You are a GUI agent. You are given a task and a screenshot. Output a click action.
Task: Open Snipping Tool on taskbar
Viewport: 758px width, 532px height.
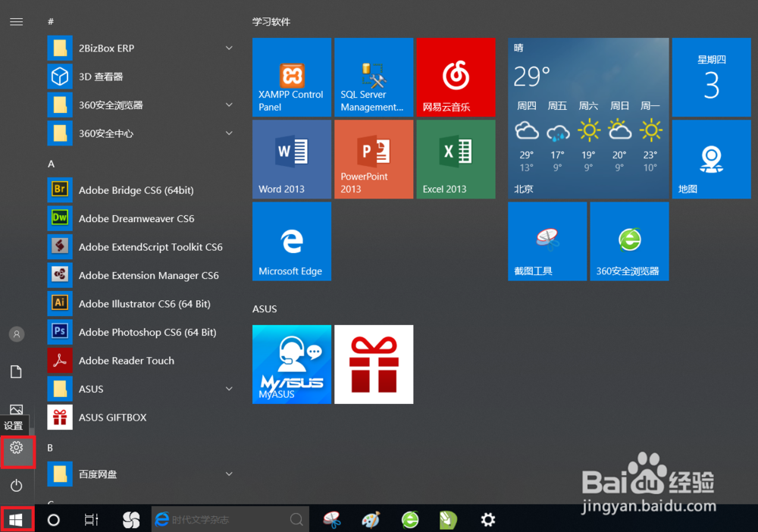click(x=332, y=520)
